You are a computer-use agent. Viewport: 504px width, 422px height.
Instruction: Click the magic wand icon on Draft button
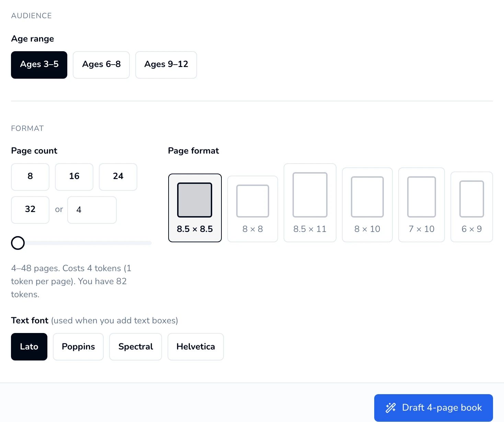click(391, 408)
